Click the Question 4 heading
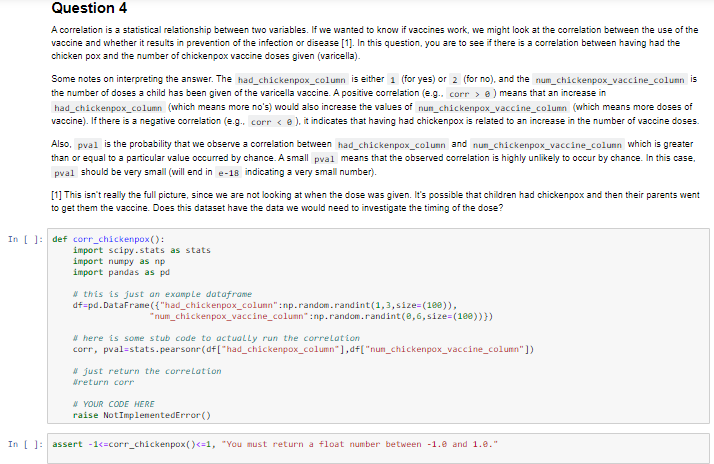714x464 pixels. tap(89, 8)
